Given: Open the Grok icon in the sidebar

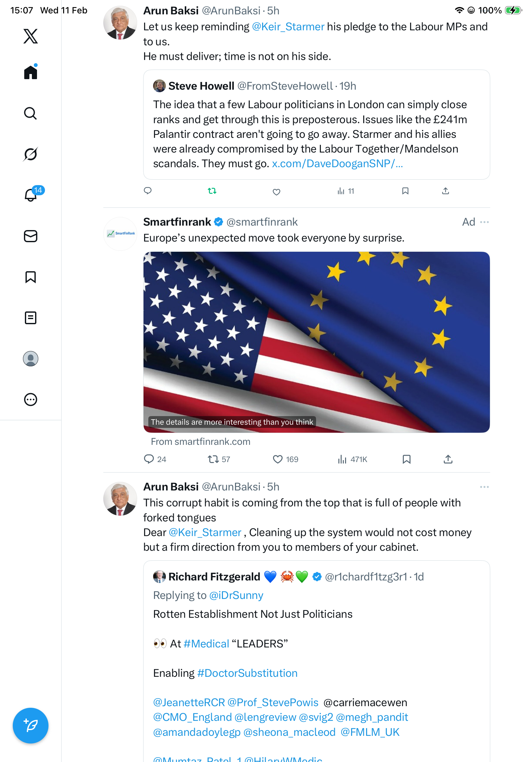Looking at the screenshot, I should pyautogui.click(x=31, y=154).
